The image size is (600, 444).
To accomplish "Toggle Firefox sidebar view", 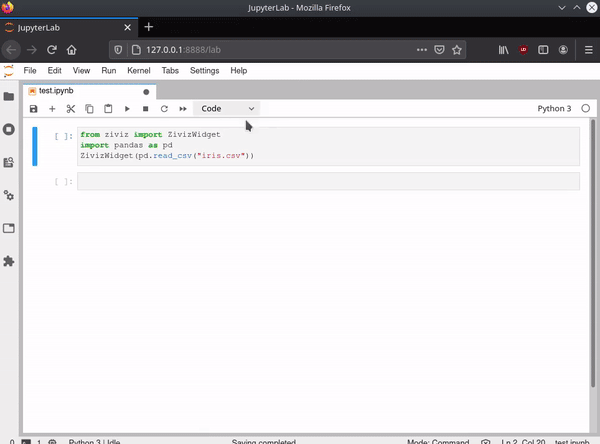I will [x=543, y=50].
